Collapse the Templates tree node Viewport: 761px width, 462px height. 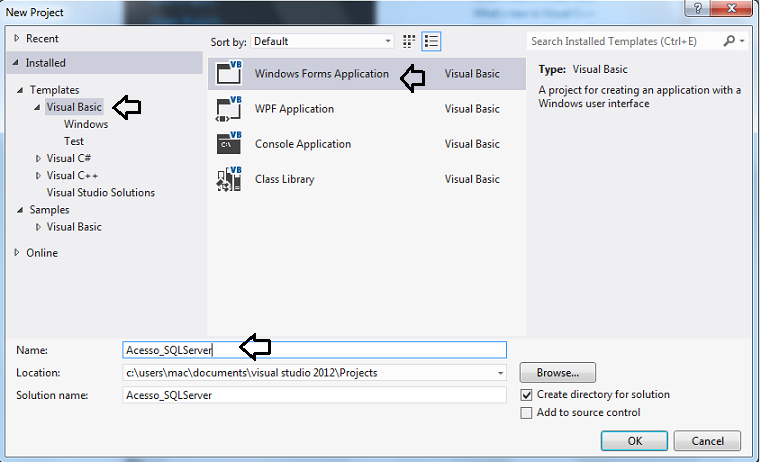[x=20, y=90]
